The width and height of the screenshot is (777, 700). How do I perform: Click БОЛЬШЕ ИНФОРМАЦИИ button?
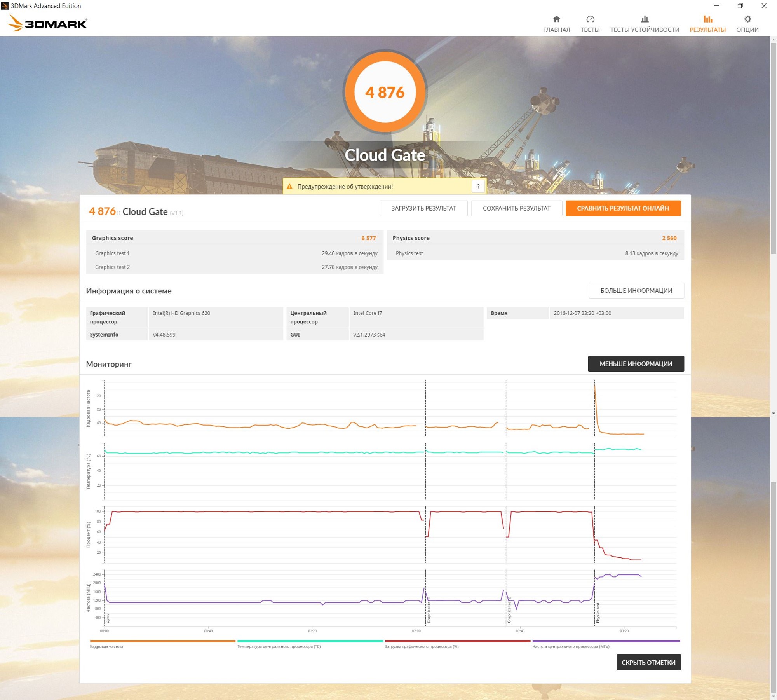click(636, 290)
